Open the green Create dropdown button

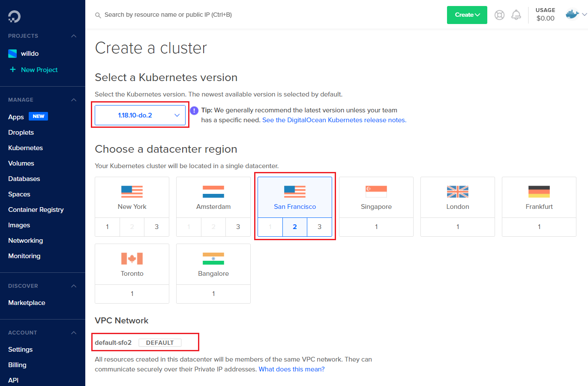coord(467,15)
